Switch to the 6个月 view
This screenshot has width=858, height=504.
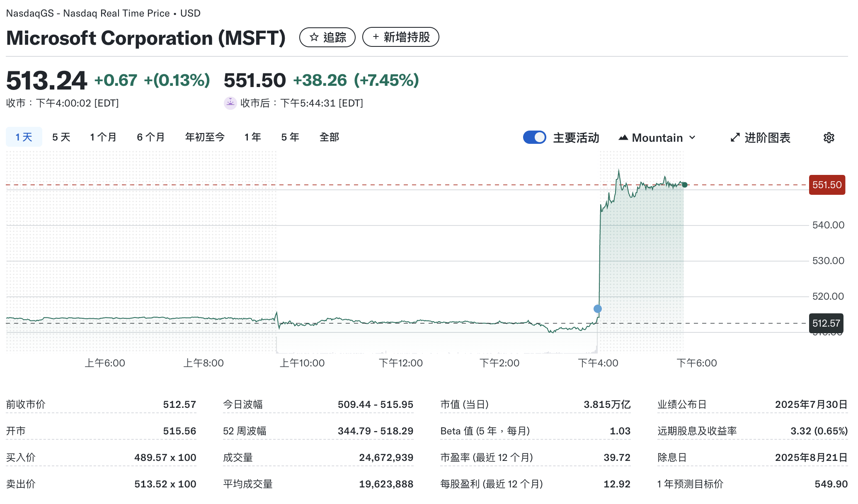pos(150,137)
